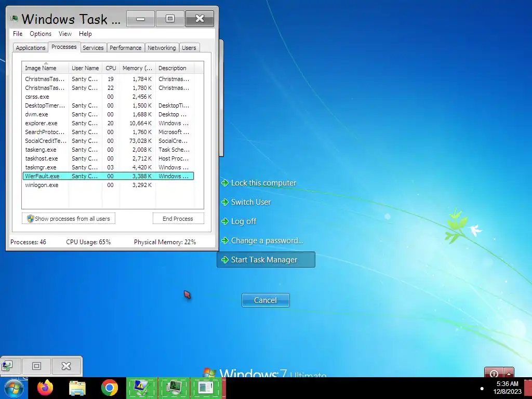532x399 pixels.
Task: Select the WerFault.exe process row
Action: 108,176
